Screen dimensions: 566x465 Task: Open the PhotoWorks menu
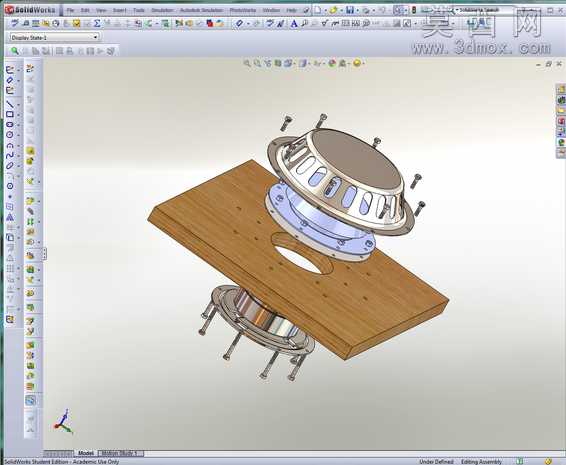point(243,10)
